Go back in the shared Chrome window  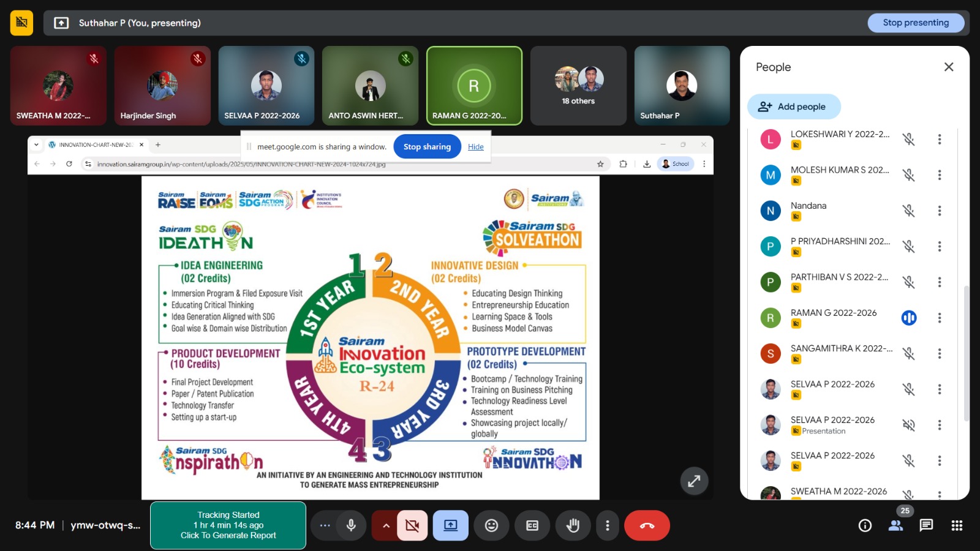37,164
